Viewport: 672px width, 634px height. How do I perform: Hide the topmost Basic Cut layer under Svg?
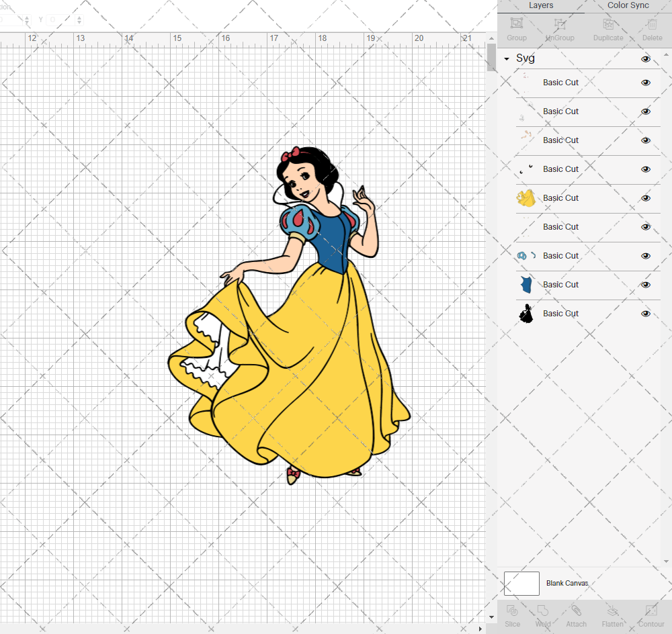click(646, 83)
